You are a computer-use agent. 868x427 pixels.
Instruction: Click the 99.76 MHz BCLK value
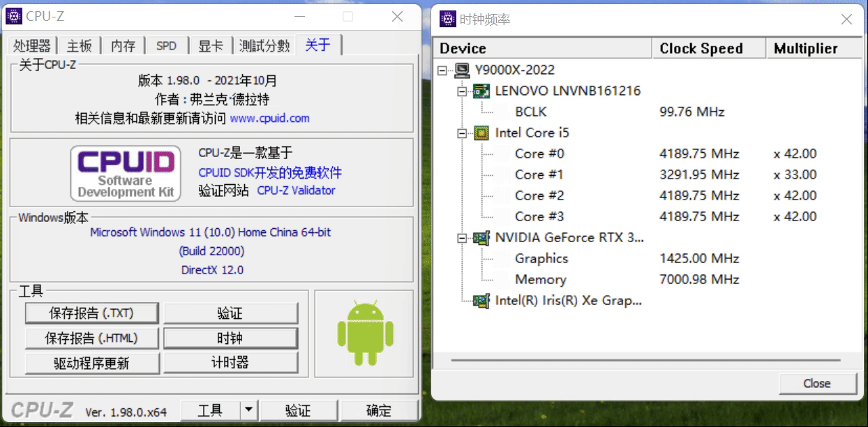(x=692, y=112)
